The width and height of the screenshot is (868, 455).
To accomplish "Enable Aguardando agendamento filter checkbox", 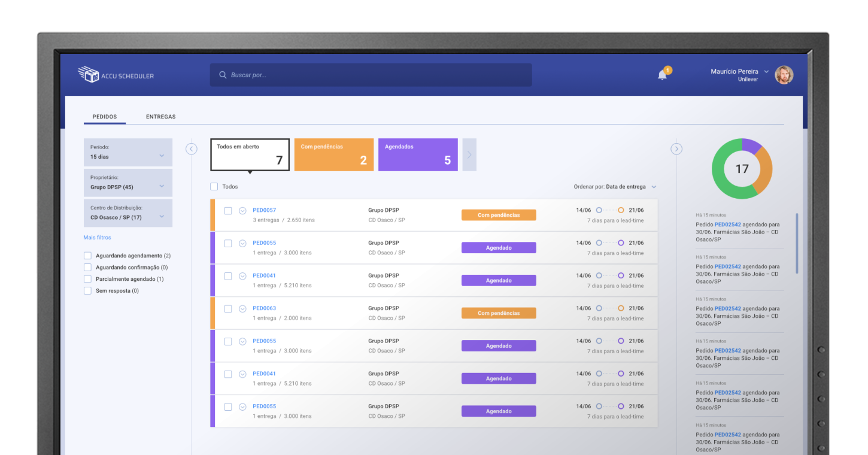I will pyautogui.click(x=88, y=256).
